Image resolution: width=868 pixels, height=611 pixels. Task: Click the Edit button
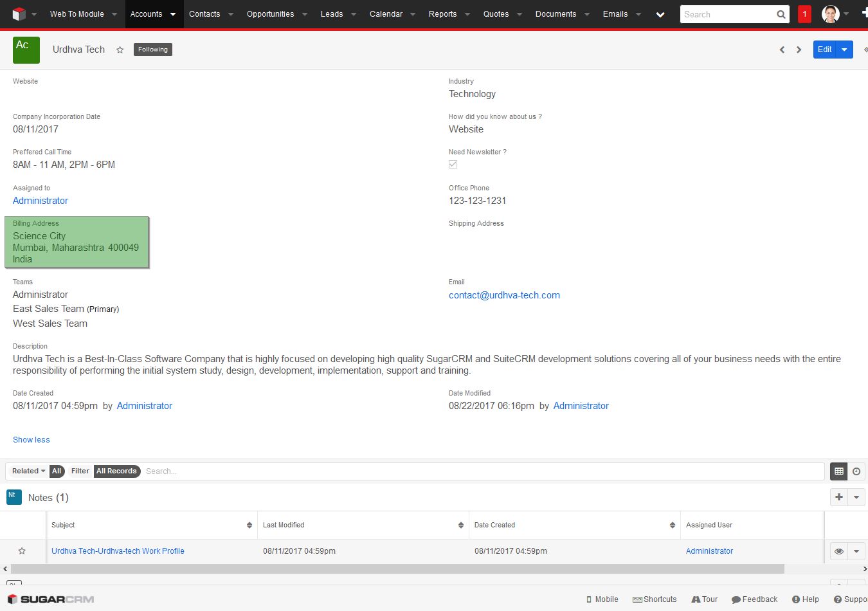coord(825,50)
